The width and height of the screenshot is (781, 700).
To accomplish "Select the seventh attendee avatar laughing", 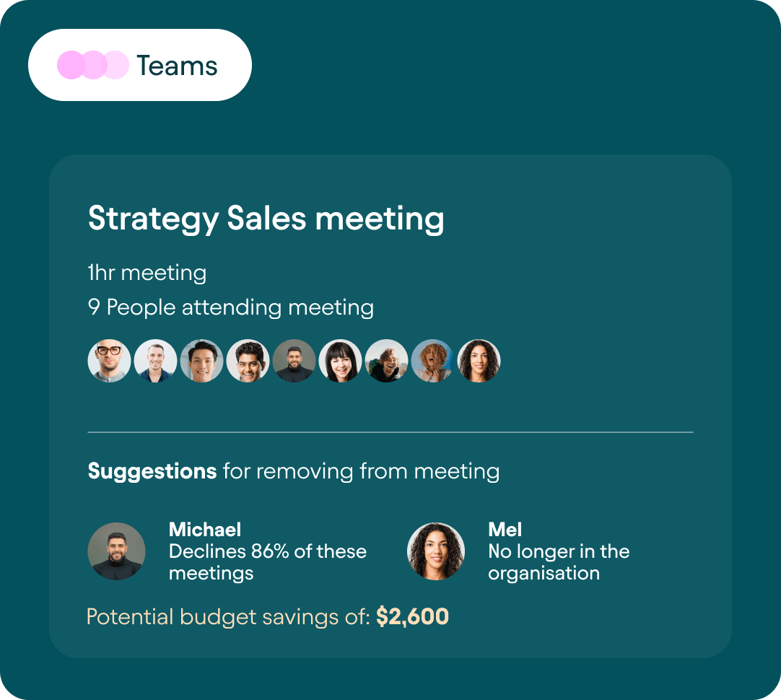I will click(x=386, y=361).
